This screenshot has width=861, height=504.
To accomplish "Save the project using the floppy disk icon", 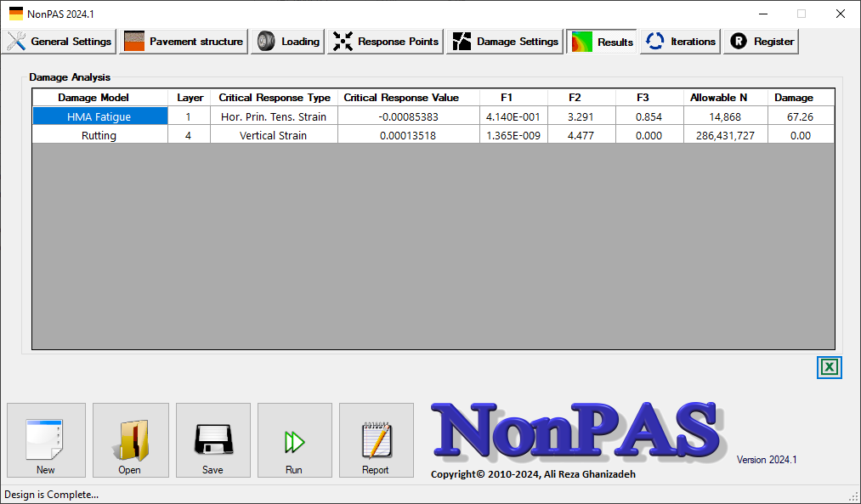I will (212, 439).
